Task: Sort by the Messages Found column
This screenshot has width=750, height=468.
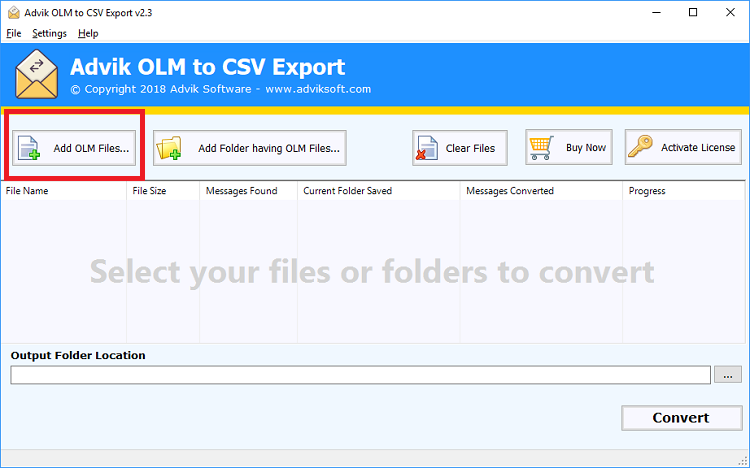Action: (248, 191)
